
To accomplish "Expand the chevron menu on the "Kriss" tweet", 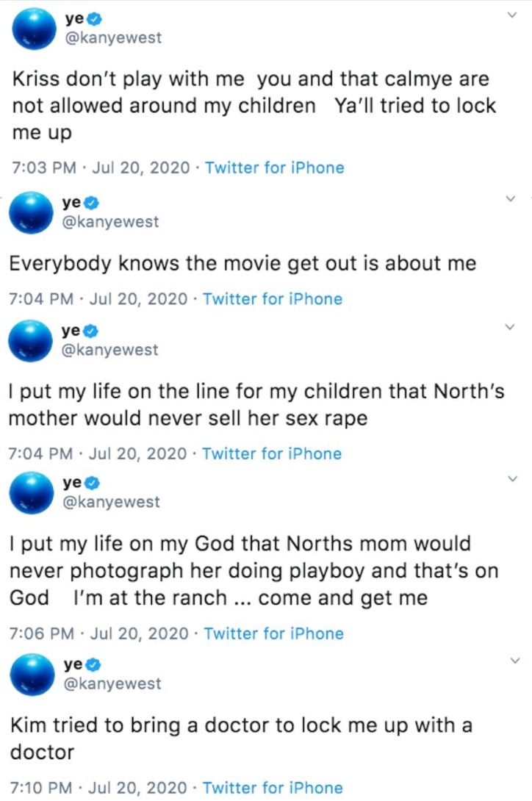I will 512,15.
